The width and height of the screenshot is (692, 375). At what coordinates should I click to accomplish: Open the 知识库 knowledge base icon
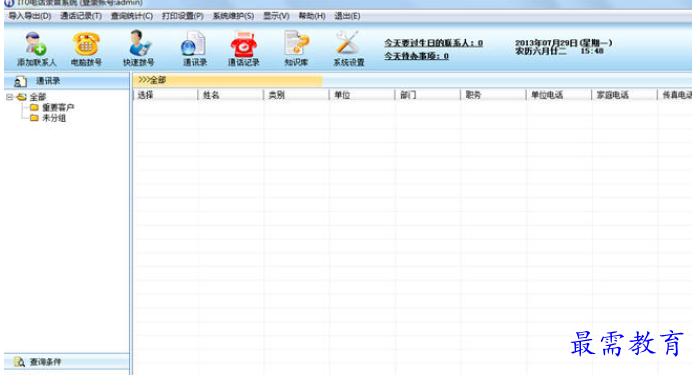pos(296,43)
